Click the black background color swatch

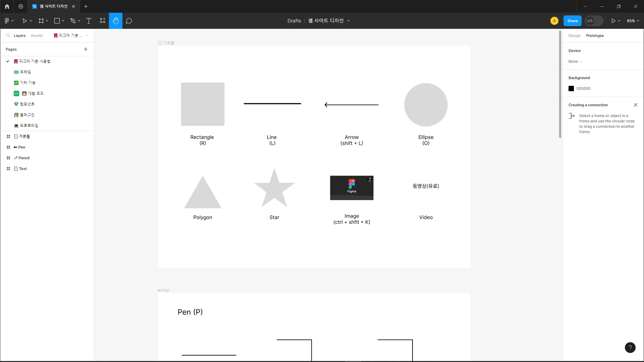pos(571,88)
